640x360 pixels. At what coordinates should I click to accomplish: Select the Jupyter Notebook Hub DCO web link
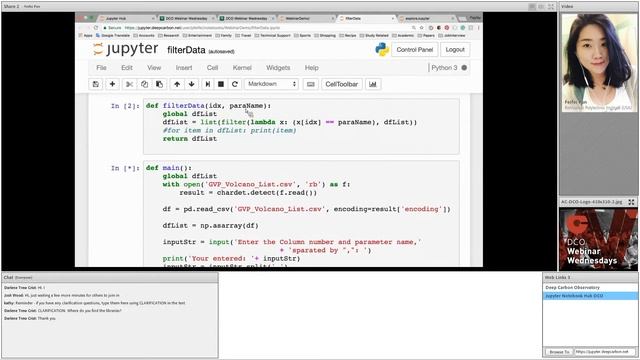(590, 296)
